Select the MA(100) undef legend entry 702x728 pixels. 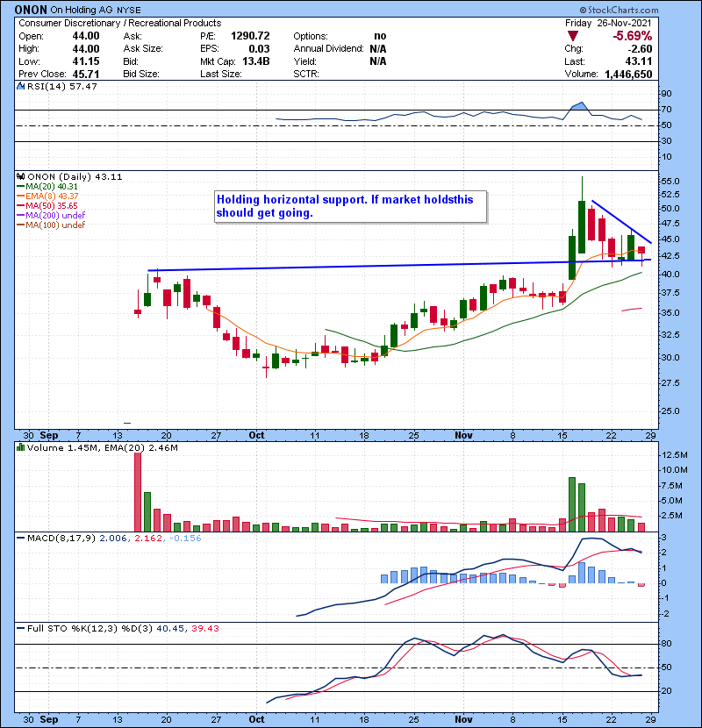(x=51, y=225)
